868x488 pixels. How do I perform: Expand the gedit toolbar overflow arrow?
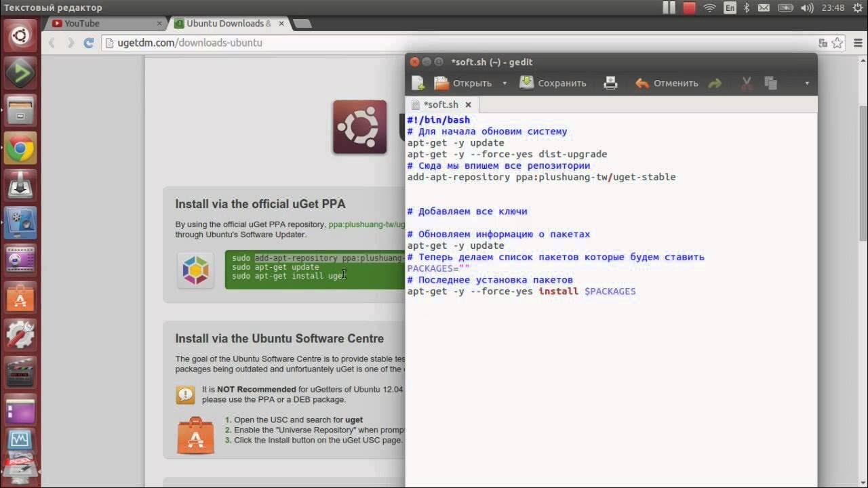coord(807,83)
